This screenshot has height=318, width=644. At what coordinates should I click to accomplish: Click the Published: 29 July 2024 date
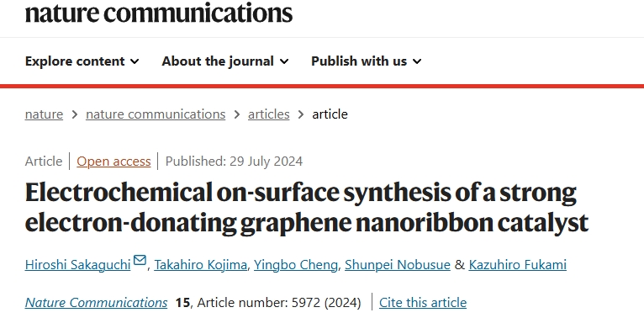pos(234,161)
